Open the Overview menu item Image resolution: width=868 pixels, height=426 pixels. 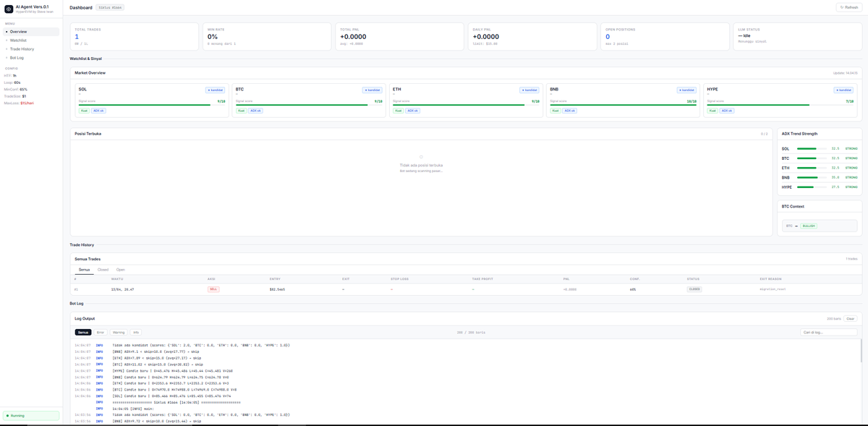click(31, 32)
